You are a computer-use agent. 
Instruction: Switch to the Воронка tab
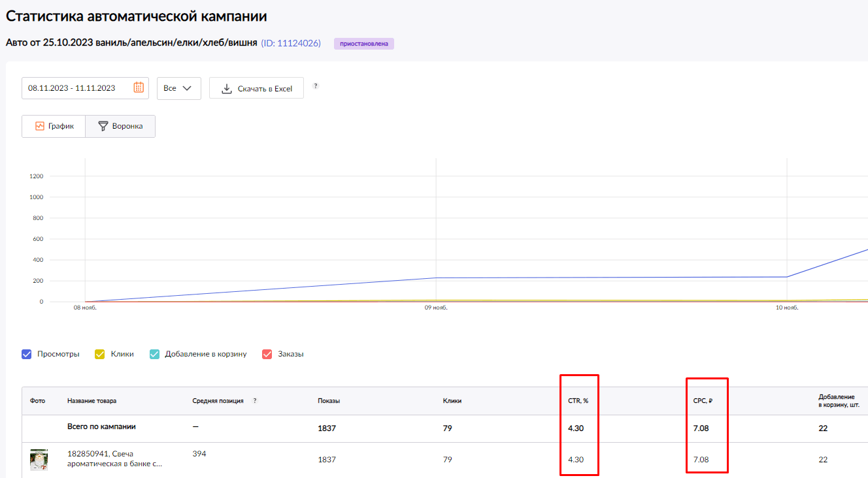coord(120,126)
